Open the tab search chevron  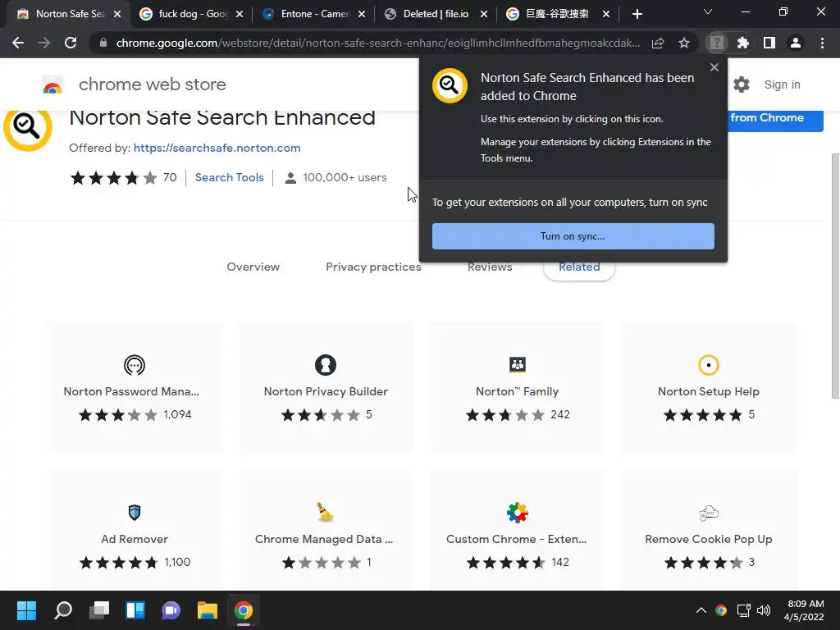pyautogui.click(x=708, y=11)
